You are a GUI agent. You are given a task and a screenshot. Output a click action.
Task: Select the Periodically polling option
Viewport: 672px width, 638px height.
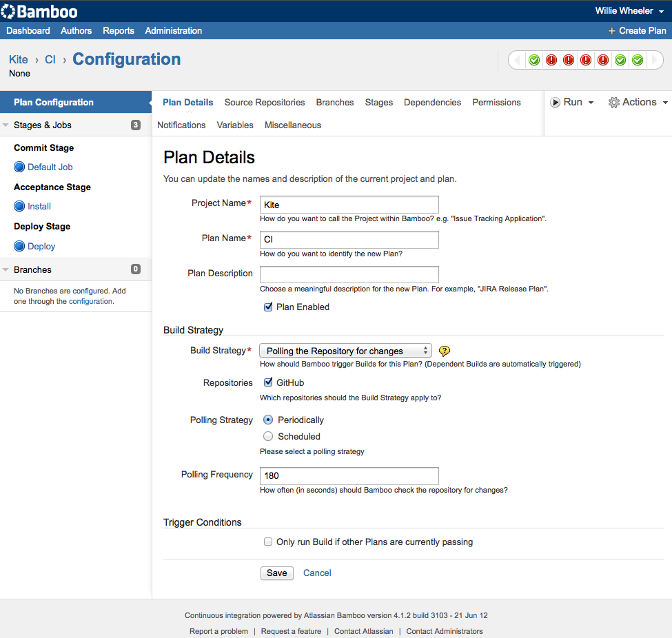click(x=268, y=420)
